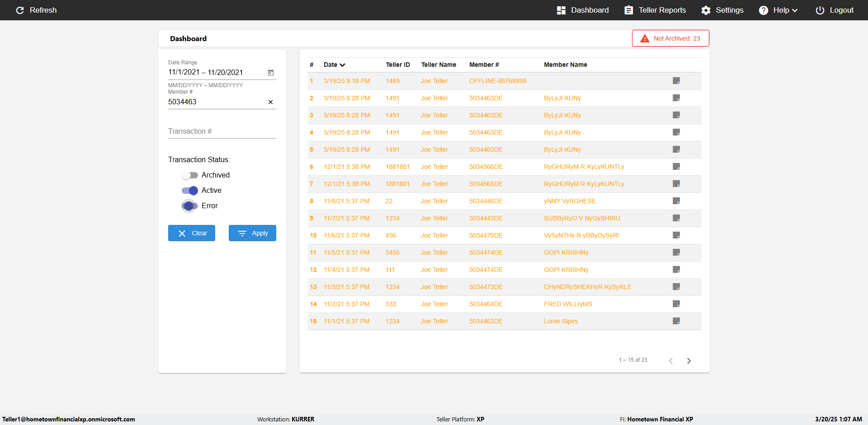The height and width of the screenshot is (425, 868).
Task: Open note icon for row 6
Action: 676,167
